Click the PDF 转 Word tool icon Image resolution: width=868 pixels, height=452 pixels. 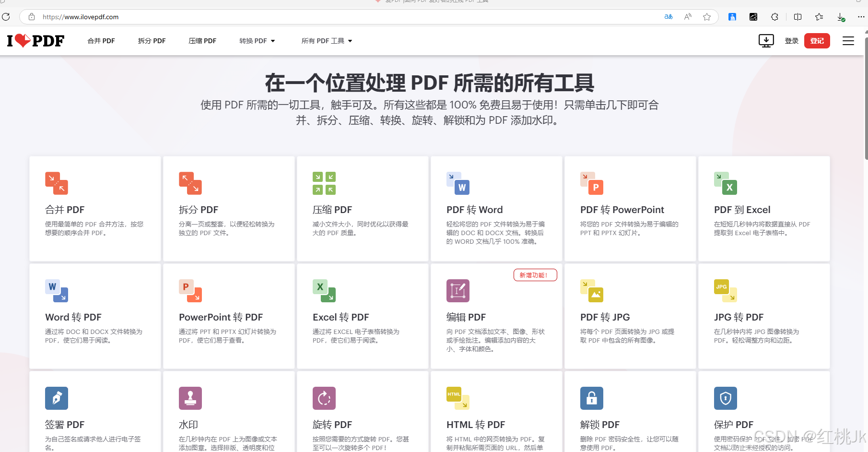[x=458, y=183]
